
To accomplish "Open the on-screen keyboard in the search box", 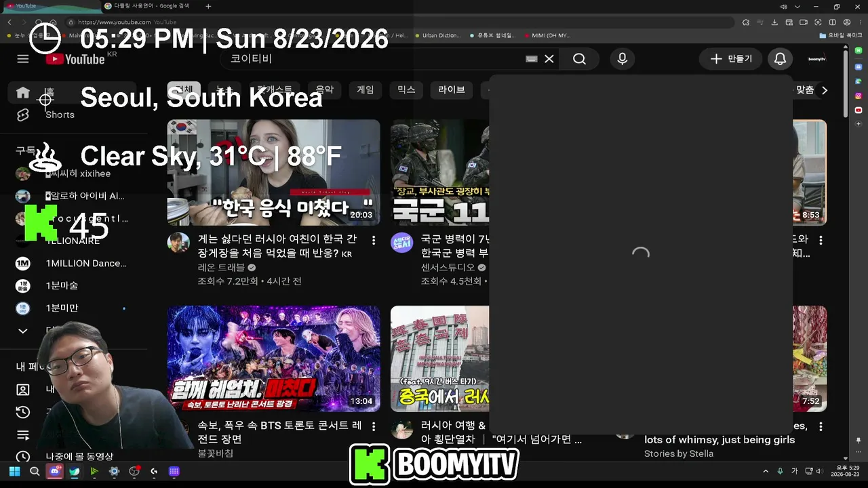I will tap(532, 59).
